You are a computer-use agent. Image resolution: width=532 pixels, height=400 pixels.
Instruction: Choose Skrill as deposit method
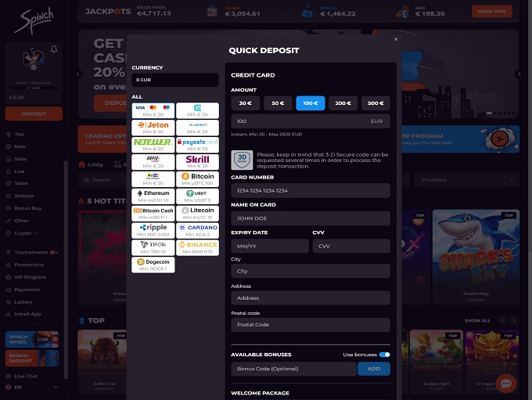197,161
